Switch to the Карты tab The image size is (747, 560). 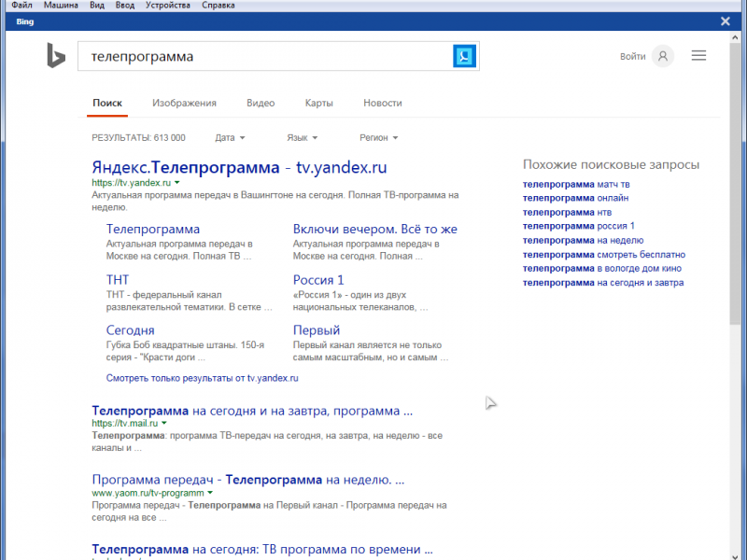pos(318,103)
